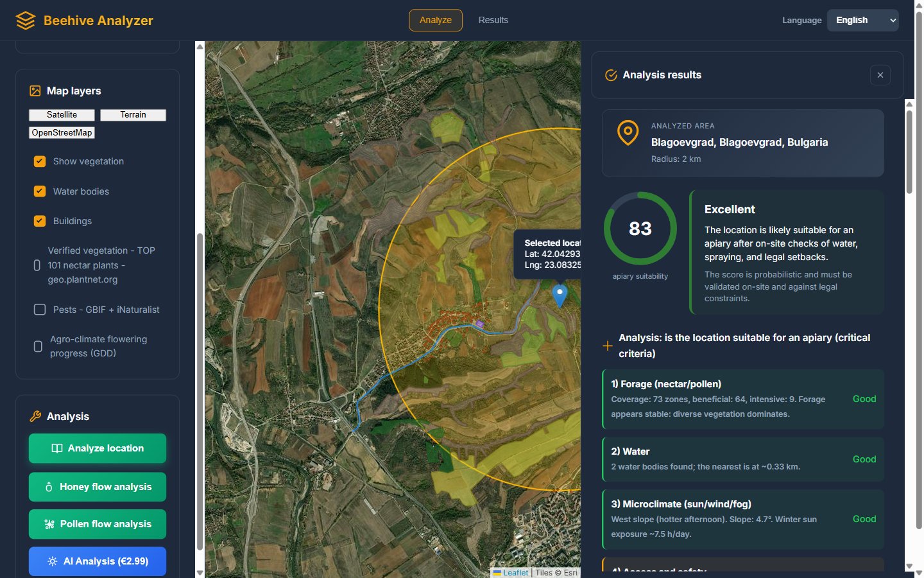The width and height of the screenshot is (924, 578).
Task: Uncheck Show vegetation layer
Action: pyautogui.click(x=40, y=161)
